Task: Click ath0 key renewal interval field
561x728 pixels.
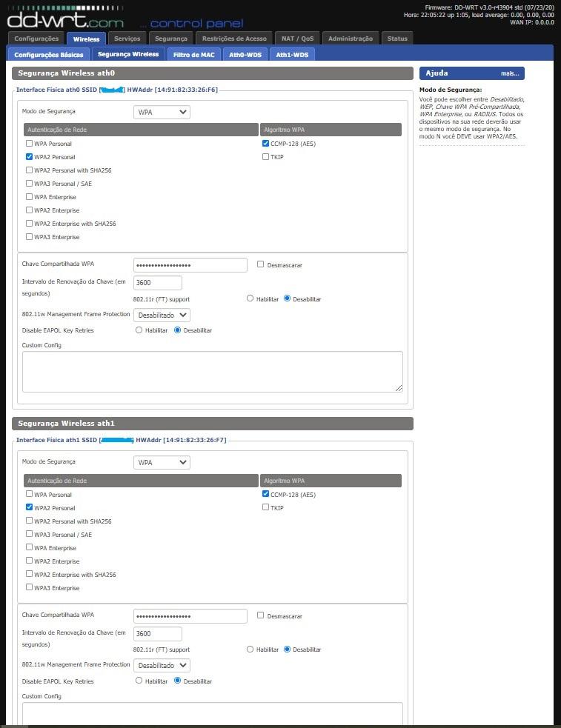Action: 158,283
